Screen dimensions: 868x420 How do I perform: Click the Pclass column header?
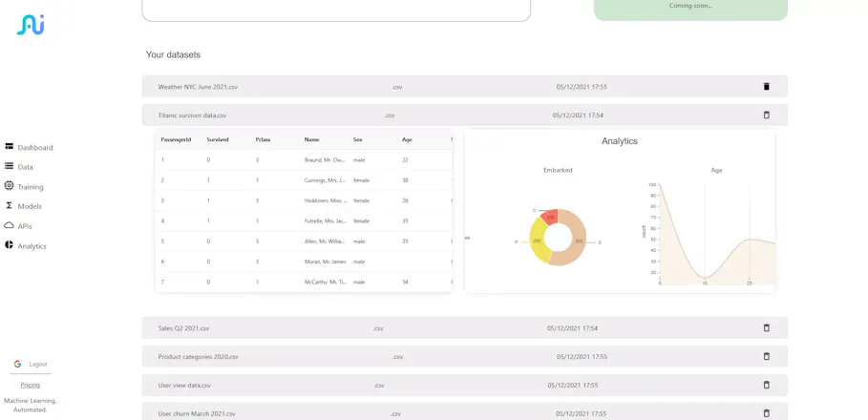263,139
